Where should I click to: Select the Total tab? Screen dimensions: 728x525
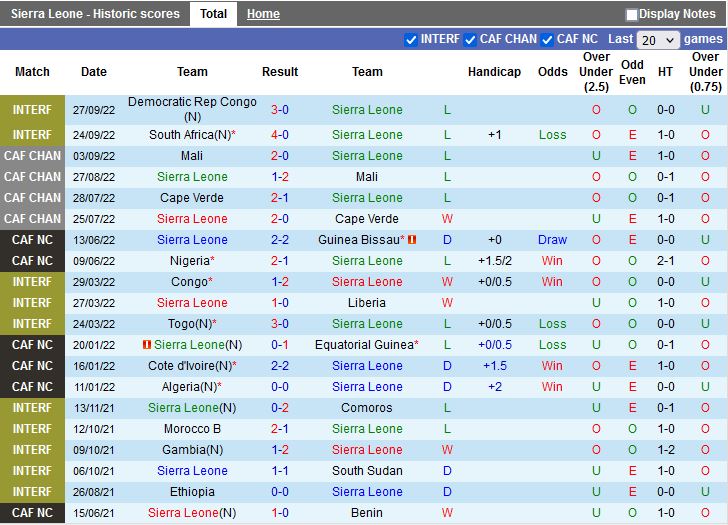pos(213,14)
